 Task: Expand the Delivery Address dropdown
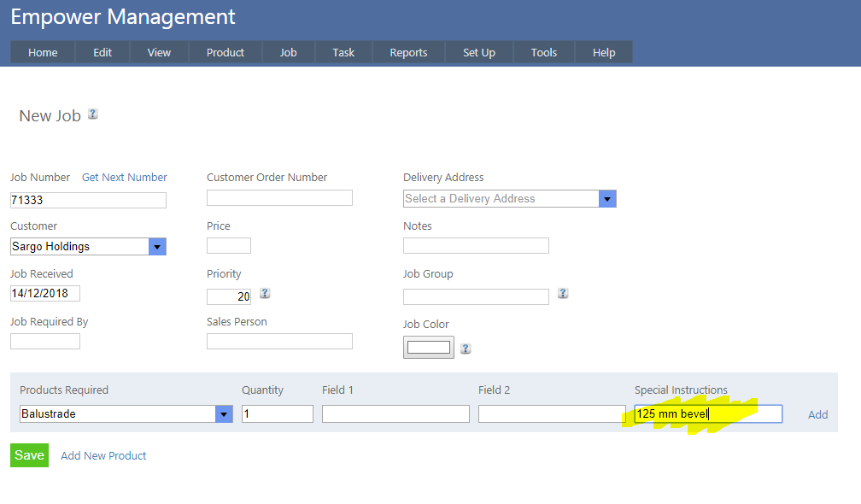(x=607, y=199)
